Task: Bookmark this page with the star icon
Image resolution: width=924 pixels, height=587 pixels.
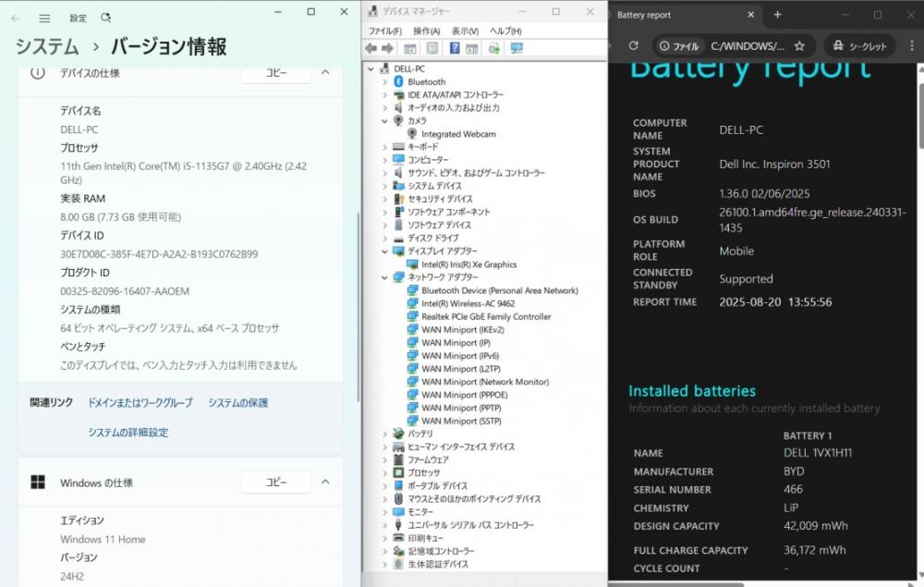Action: tap(799, 45)
